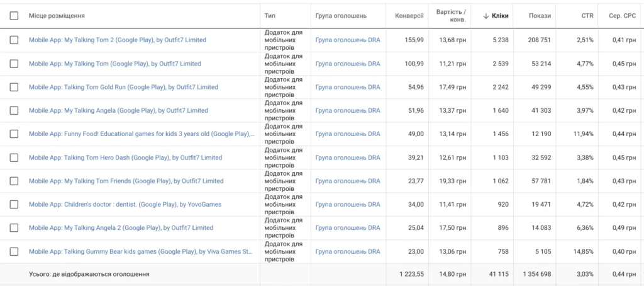The image size is (644, 286).
Task: Open My Talking Angela (Google Play) placement link
Action: (118, 110)
